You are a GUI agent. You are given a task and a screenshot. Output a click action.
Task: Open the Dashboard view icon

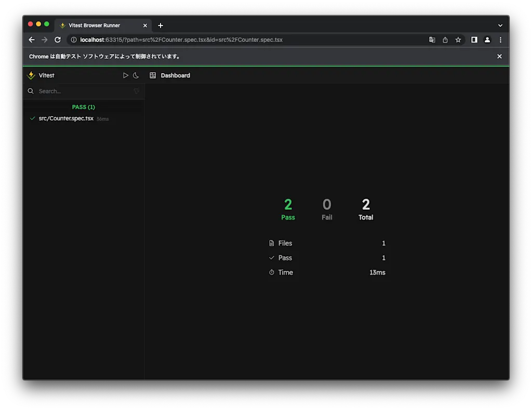153,75
